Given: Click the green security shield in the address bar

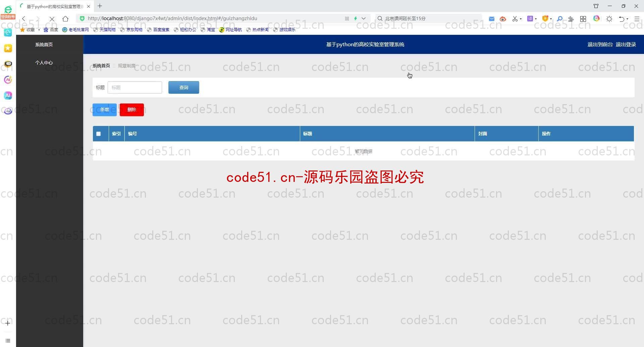Looking at the screenshot, I should pos(82,18).
